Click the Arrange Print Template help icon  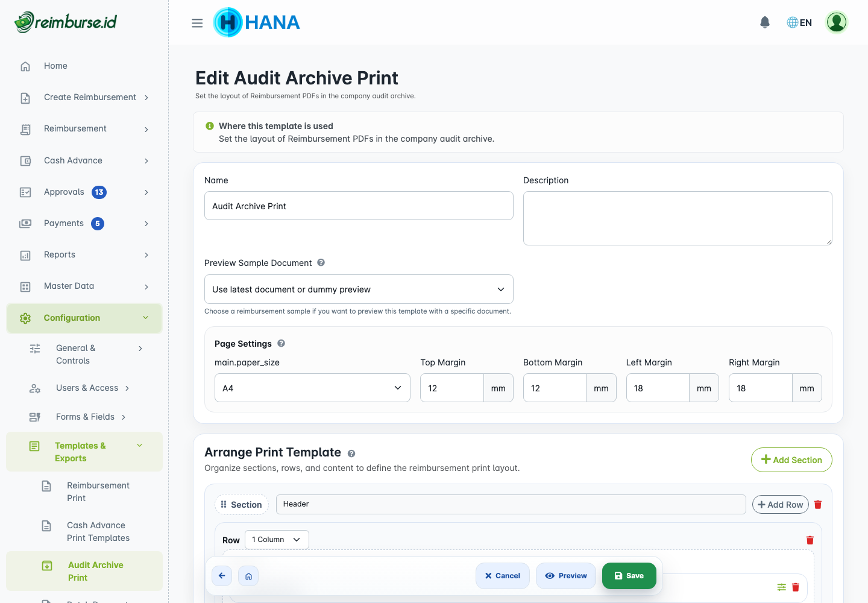point(351,453)
